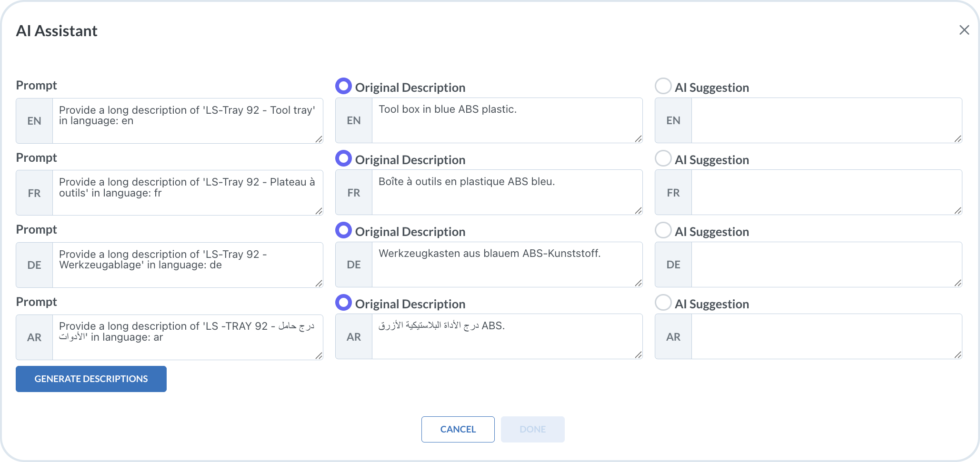980x462 pixels.
Task: Click the Generate Descriptions button
Action: pyautogui.click(x=91, y=379)
